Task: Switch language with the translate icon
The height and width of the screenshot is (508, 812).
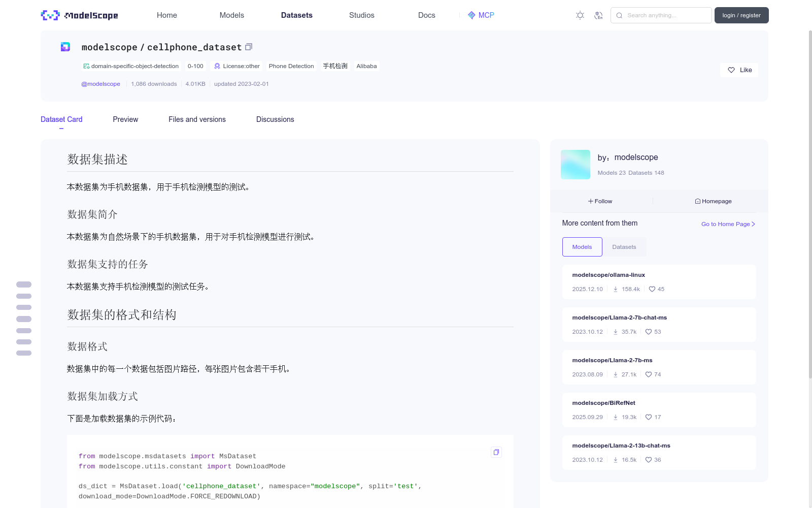Action: [598, 15]
